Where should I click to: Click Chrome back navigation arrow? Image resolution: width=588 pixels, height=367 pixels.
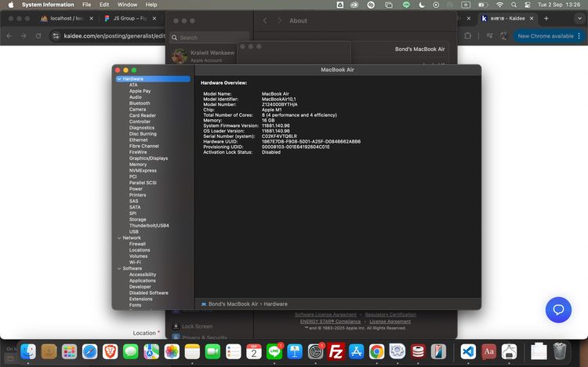tap(9, 36)
